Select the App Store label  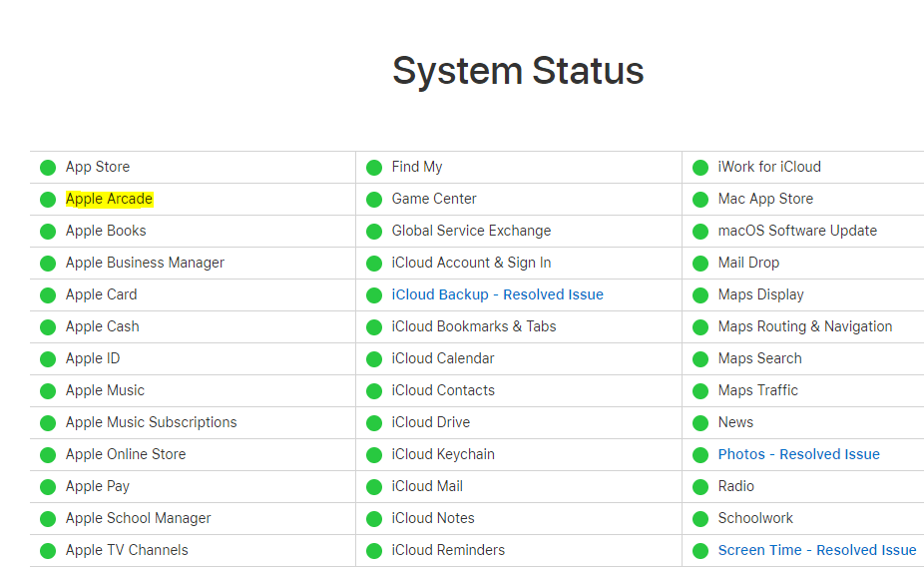coord(97,168)
